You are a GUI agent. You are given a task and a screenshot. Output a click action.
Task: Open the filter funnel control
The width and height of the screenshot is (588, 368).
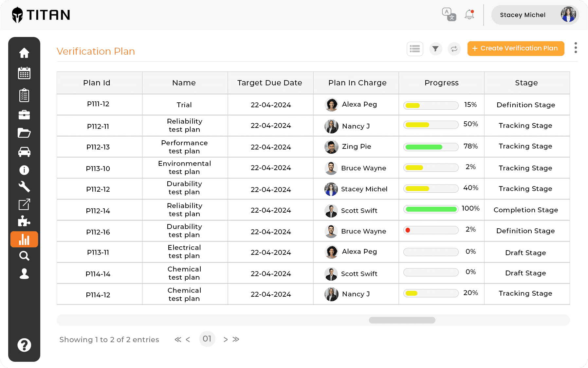(435, 49)
